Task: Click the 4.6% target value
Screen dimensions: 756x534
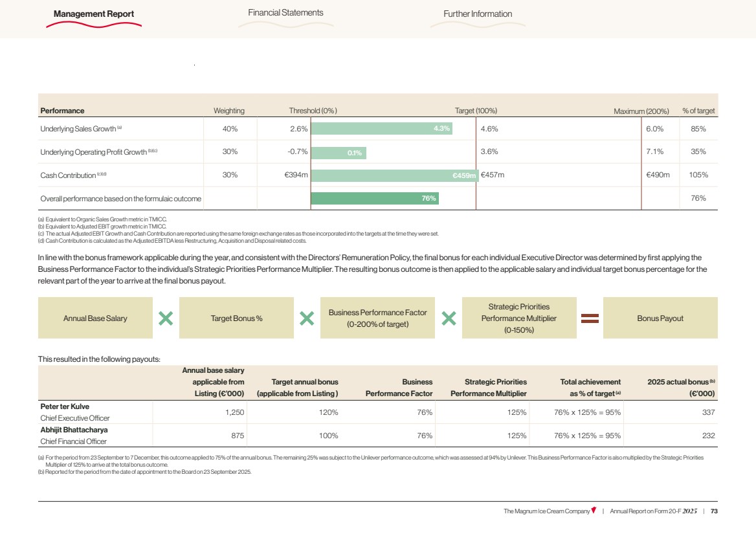Action: (x=489, y=129)
